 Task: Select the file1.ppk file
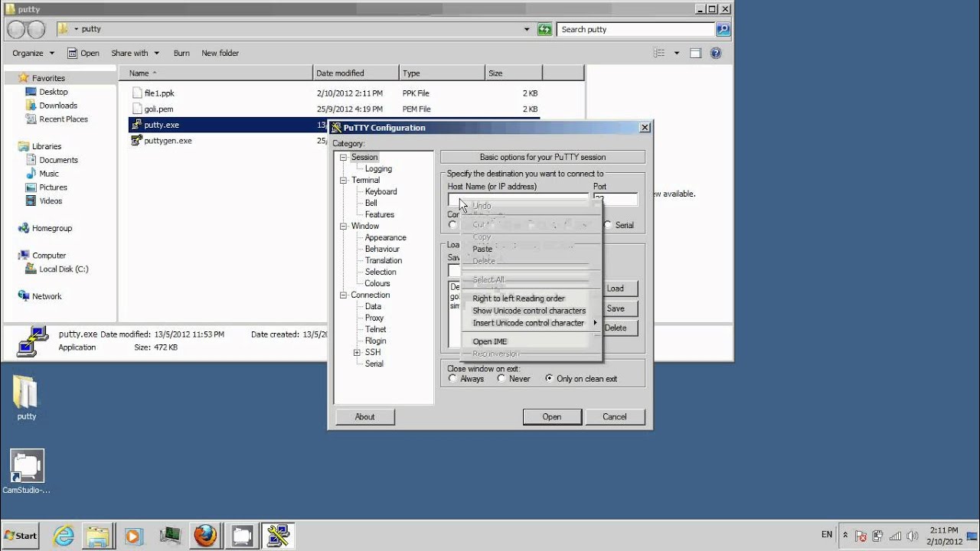click(159, 93)
